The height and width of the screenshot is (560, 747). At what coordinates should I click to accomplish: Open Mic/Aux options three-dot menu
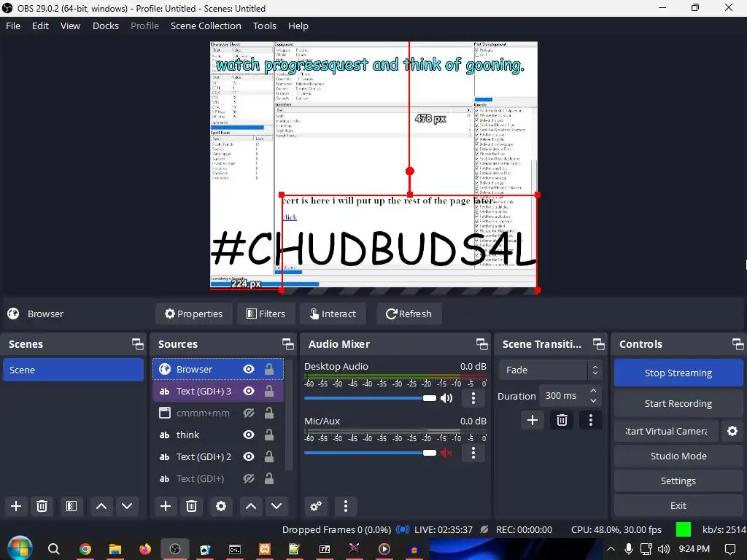tap(473, 453)
